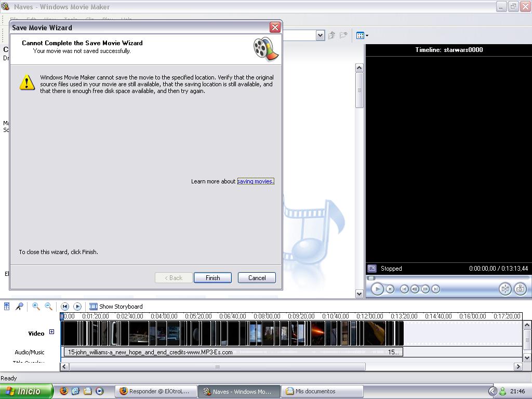The height and width of the screenshot is (399, 532).
Task: Click Show Storyboard
Action: pos(116,307)
